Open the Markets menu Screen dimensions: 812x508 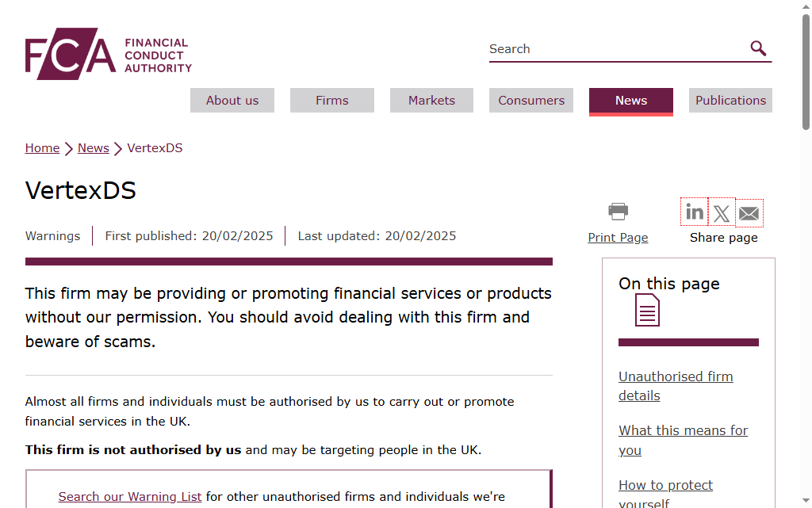[x=431, y=101]
